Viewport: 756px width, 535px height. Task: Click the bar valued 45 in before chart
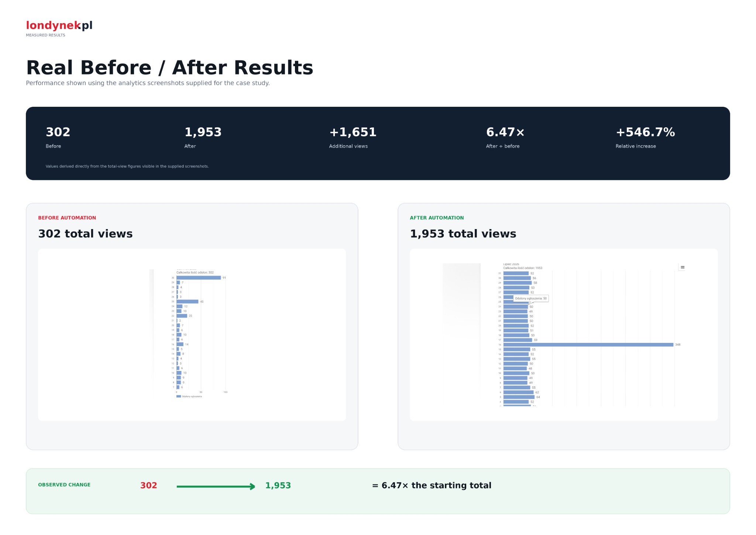[188, 301]
